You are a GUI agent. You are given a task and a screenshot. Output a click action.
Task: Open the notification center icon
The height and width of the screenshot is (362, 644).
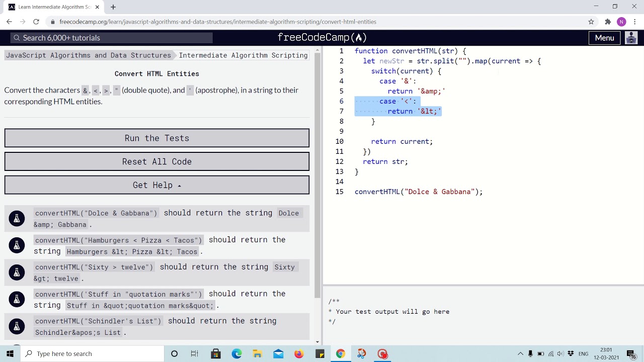[x=630, y=353]
